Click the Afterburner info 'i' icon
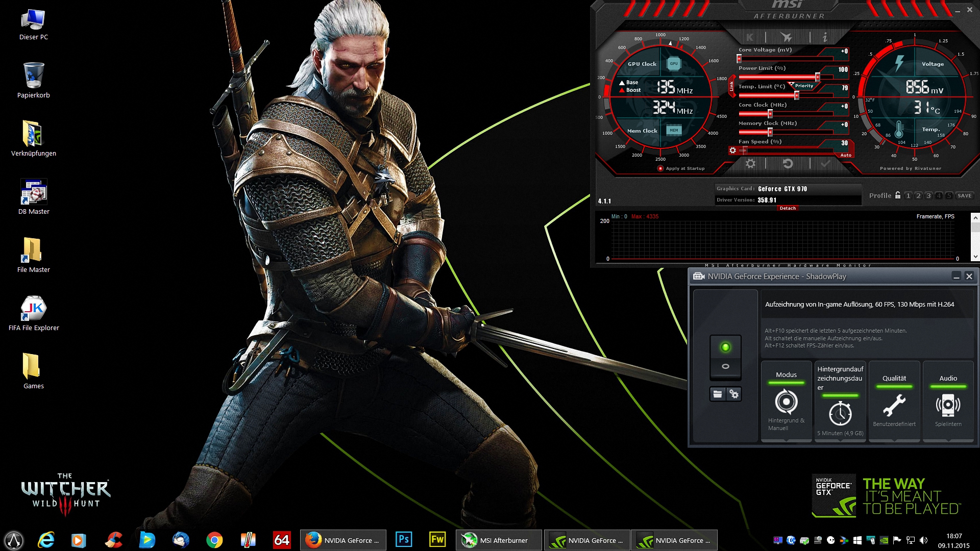Image resolution: width=980 pixels, height=551 pixels. pos(825,37)
